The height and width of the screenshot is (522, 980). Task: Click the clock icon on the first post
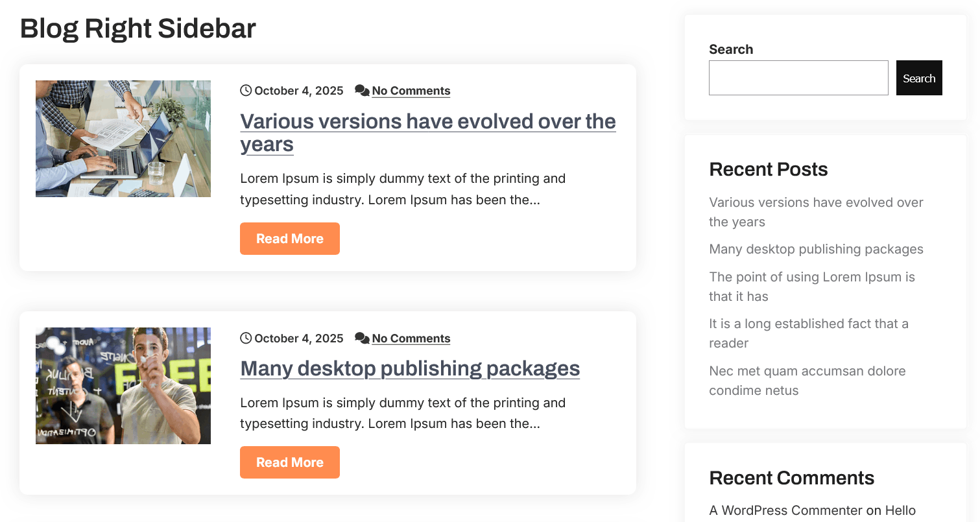246,91
